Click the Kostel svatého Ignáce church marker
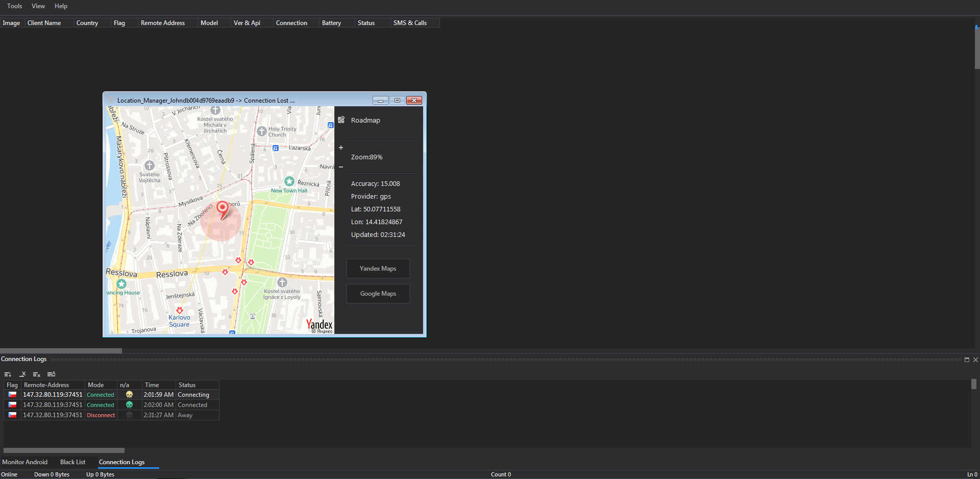Screen dimensions: 980x479 point(282,282)
